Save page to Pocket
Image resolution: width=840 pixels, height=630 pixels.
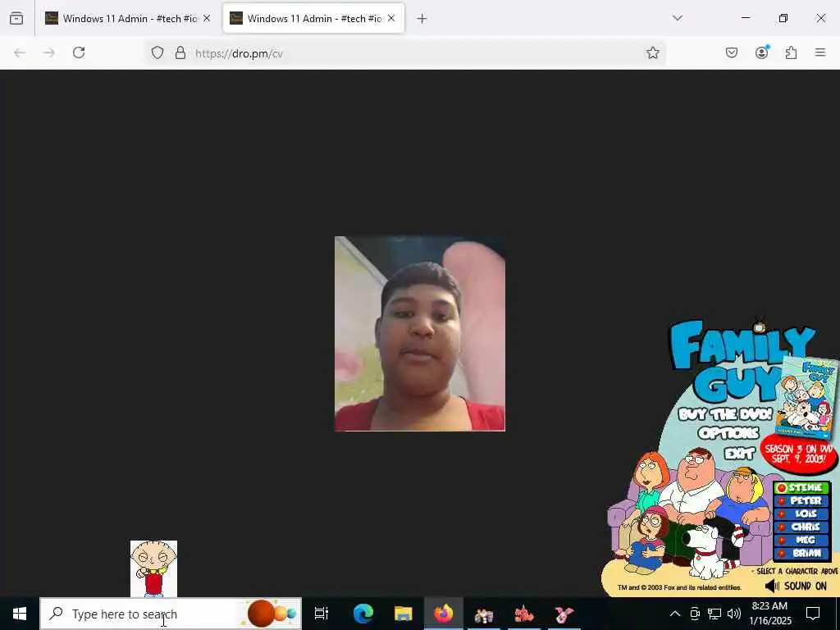point(732,52)
